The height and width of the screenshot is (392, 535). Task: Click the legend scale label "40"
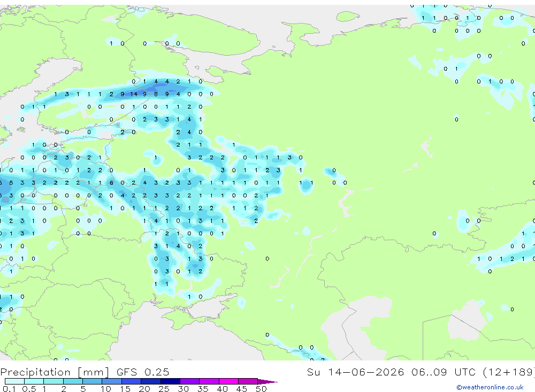[x=223, y=389]
